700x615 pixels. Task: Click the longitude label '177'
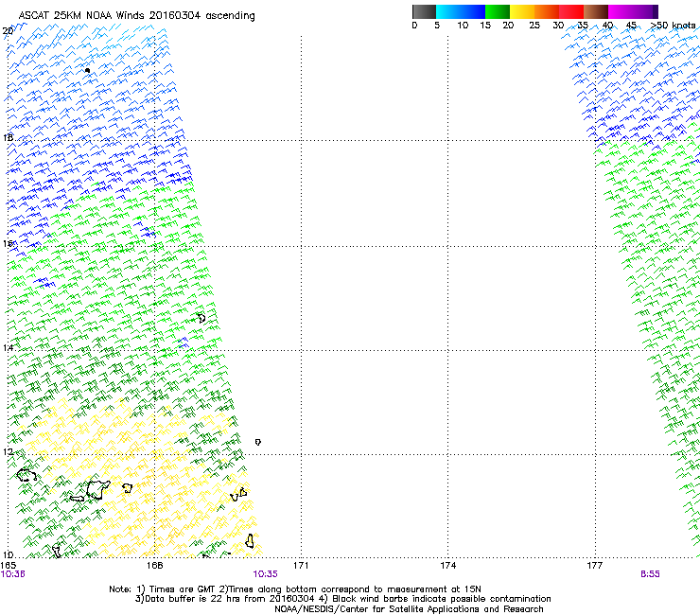coord(594,566)
